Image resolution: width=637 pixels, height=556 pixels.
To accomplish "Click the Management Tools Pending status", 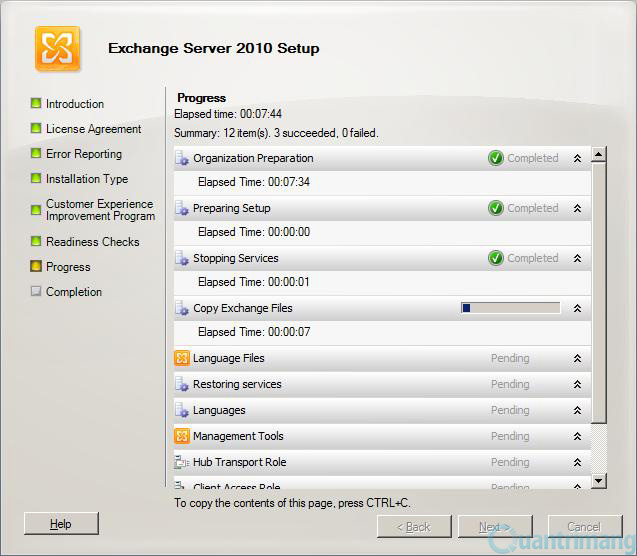I will pos(510,436).
